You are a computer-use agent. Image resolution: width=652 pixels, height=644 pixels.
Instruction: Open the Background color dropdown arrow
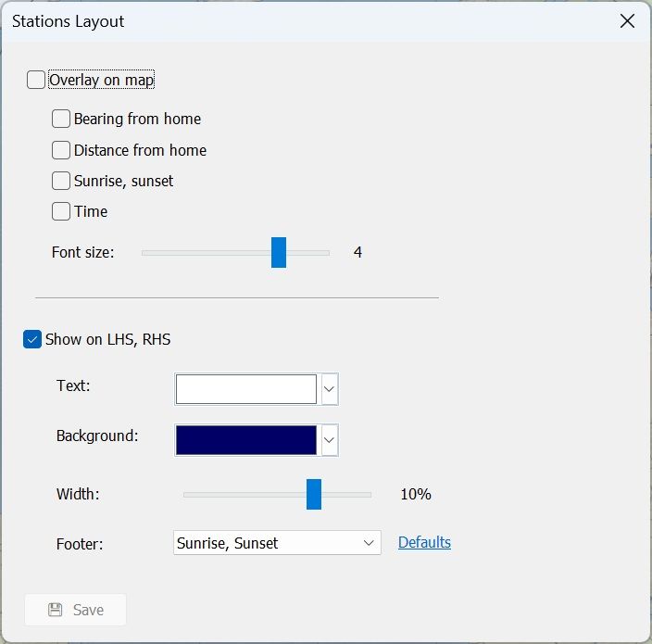tap(329, 440)
